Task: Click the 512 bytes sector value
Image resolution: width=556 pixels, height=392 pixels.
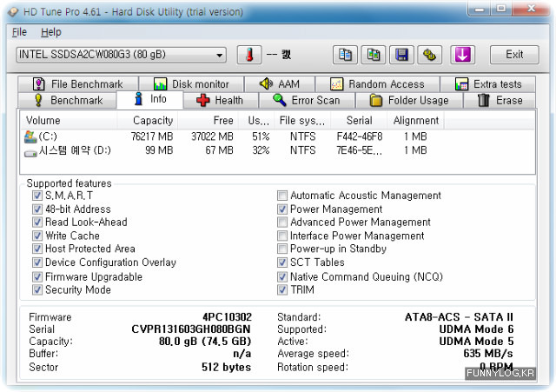Action: pos(226,367)
